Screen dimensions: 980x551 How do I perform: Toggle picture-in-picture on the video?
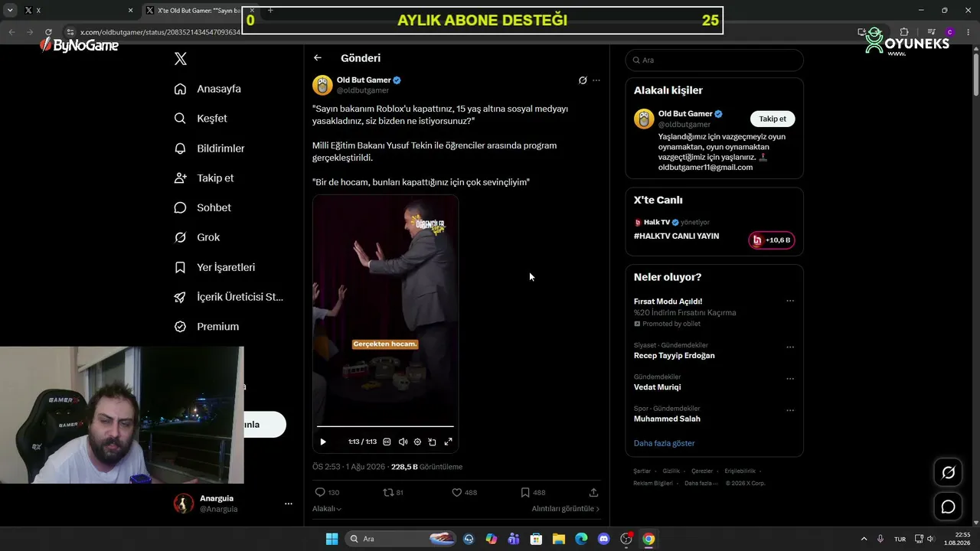click(433, 442)
